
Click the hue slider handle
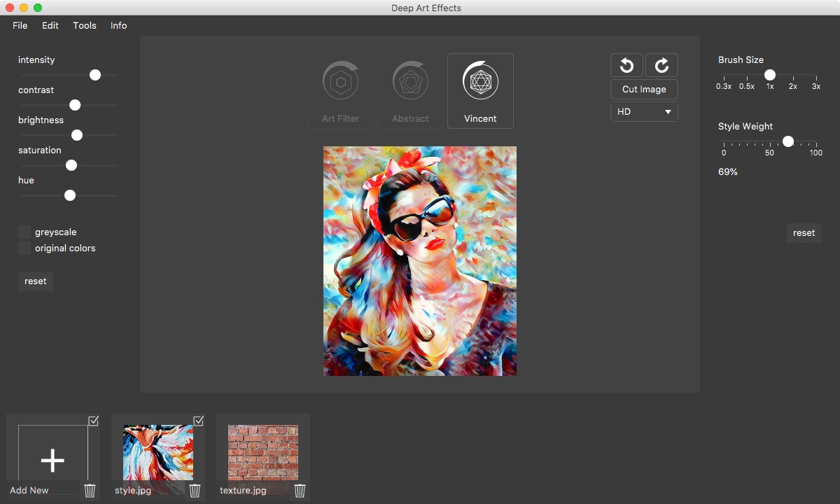(69, 195)
